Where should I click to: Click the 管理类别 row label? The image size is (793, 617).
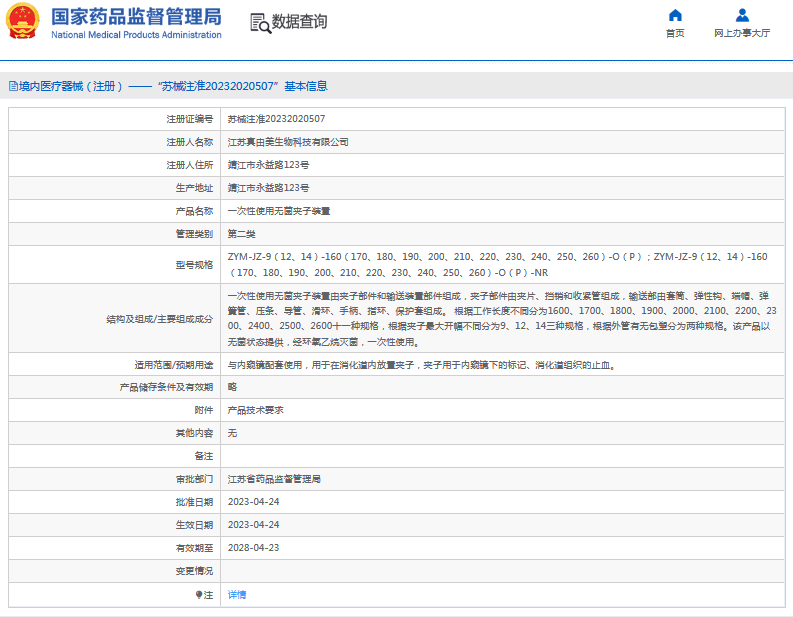click(x=194, y=234)
